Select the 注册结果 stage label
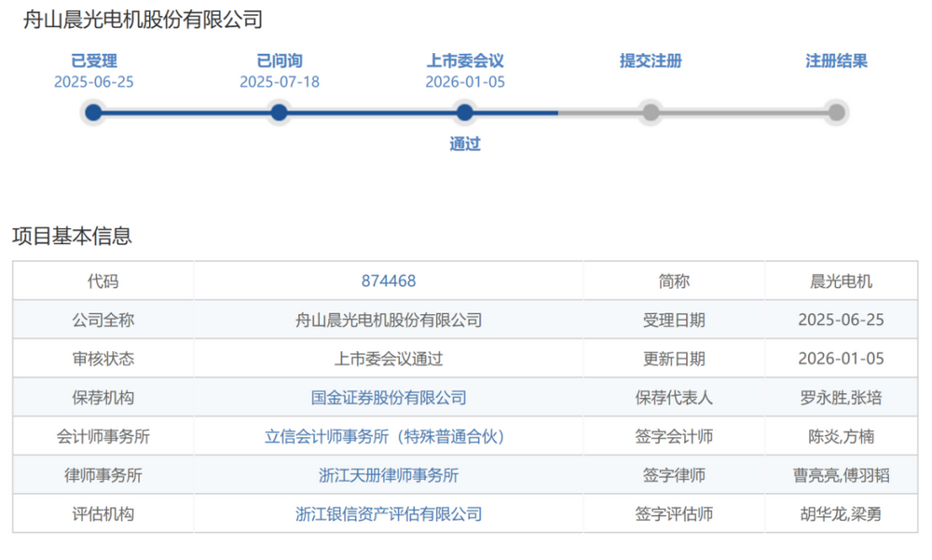Image resolution: width=932 pixels, height=560 pixels. coord(834,60)
